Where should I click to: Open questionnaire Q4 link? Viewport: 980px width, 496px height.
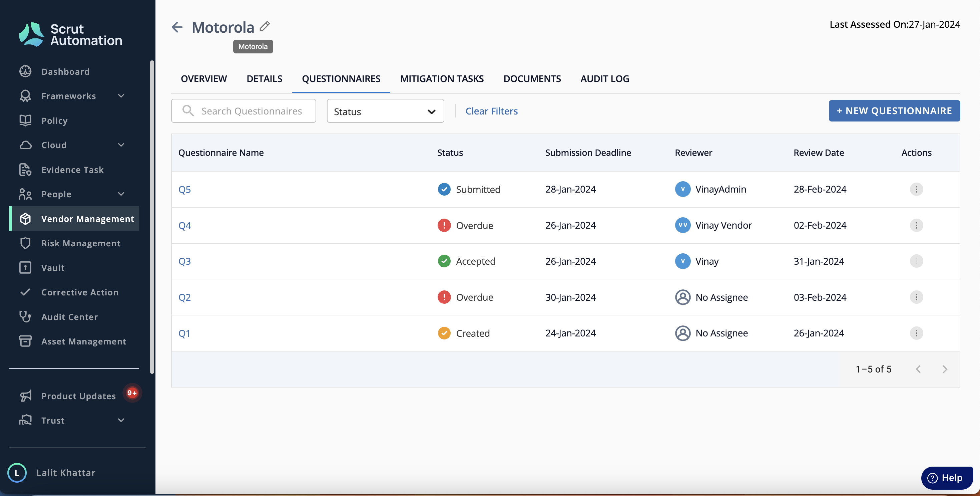point(184,225)
